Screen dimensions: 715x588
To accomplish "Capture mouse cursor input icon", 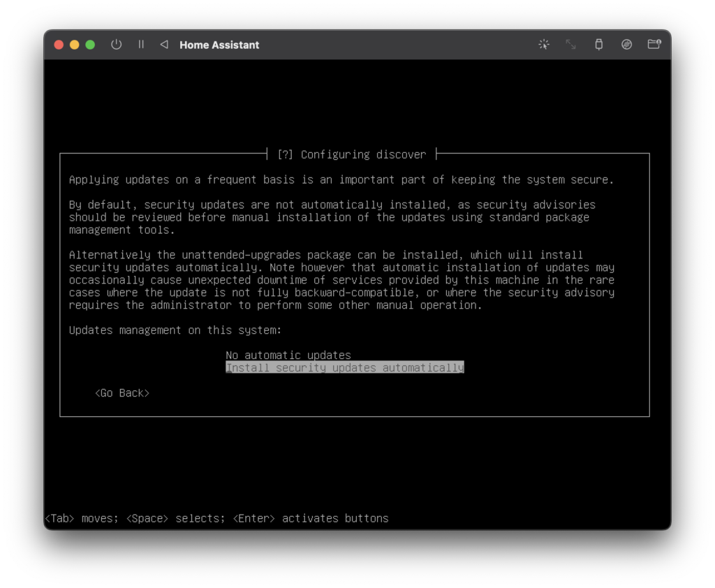I will [543, 44].
